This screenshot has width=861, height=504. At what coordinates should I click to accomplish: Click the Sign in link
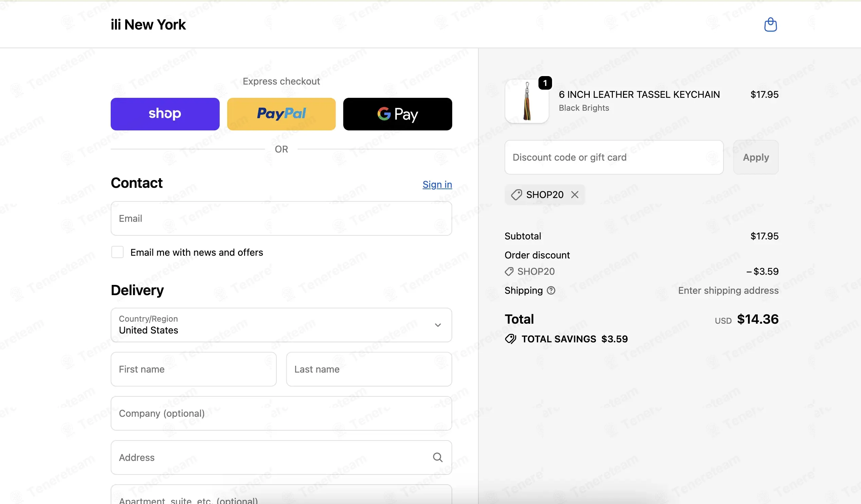click(x=437, y=184)
